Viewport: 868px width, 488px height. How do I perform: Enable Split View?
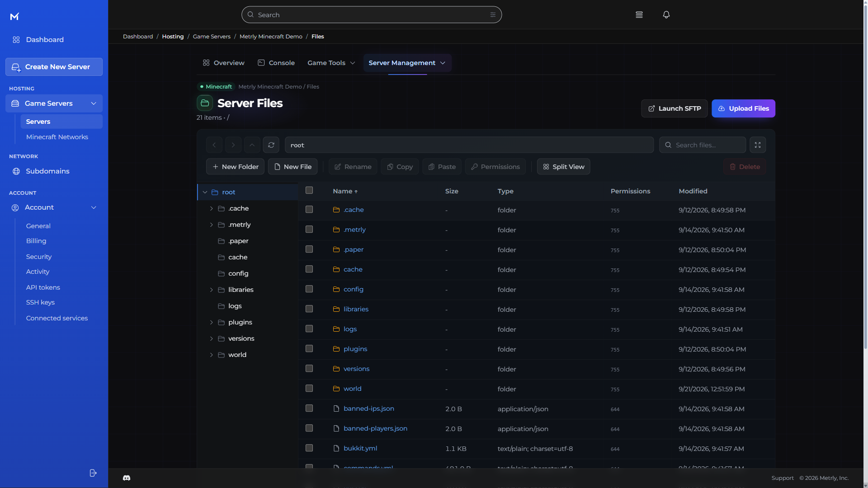pos(563,167)
